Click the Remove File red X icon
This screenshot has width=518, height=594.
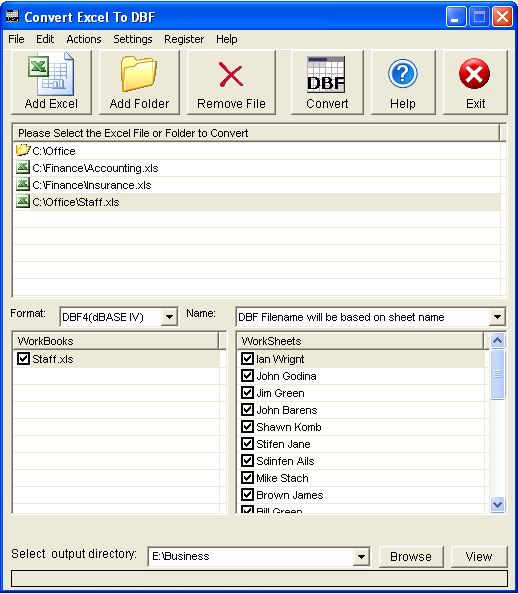coord(231,75)
